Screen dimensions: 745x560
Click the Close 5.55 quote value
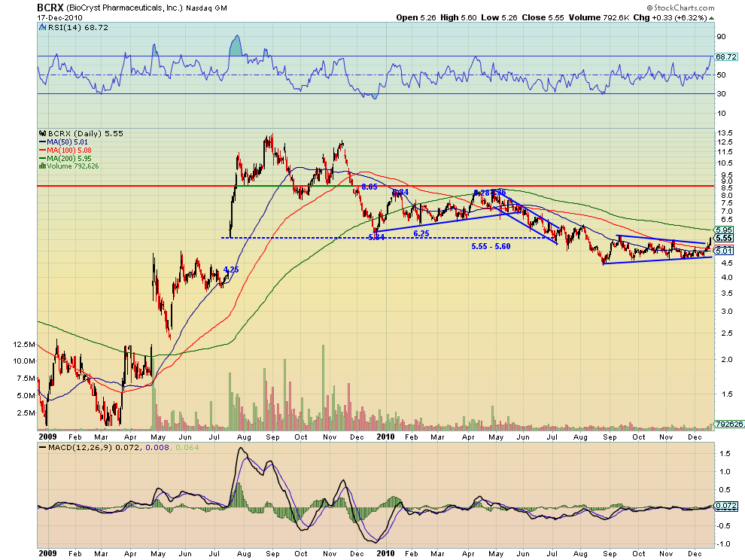[x=543, y=17]
